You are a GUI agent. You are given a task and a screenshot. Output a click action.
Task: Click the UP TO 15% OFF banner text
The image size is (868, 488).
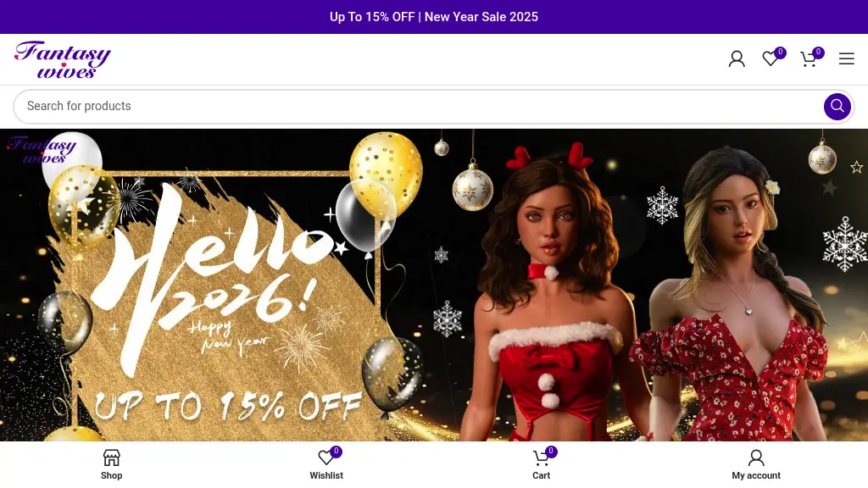(228, 406)
